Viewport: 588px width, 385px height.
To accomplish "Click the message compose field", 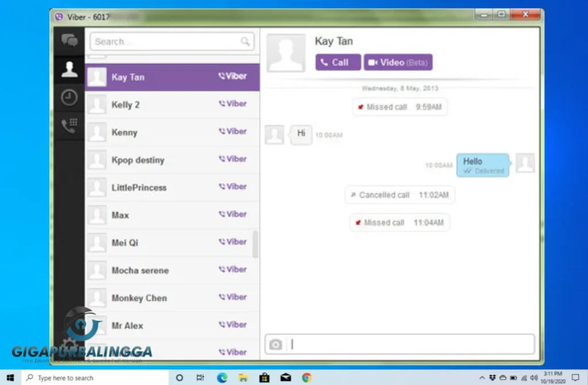I will pos(402,344).
